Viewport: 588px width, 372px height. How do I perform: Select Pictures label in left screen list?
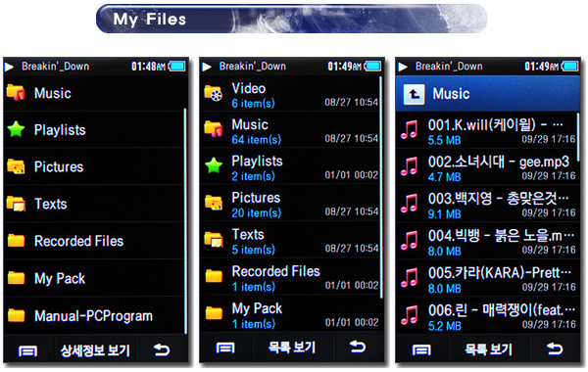[x=59, y=167]
